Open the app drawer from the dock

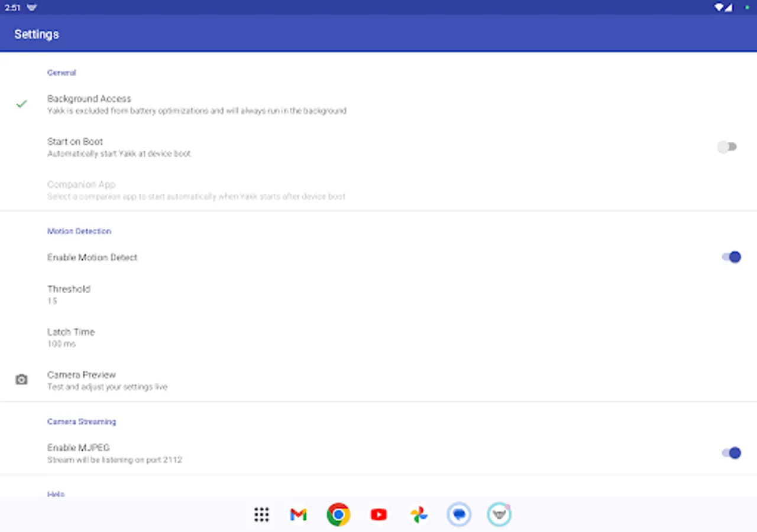[261, 514]
